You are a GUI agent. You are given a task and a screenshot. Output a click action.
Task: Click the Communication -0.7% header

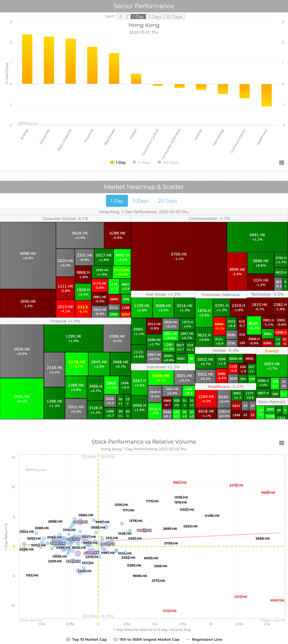[209, 219]
